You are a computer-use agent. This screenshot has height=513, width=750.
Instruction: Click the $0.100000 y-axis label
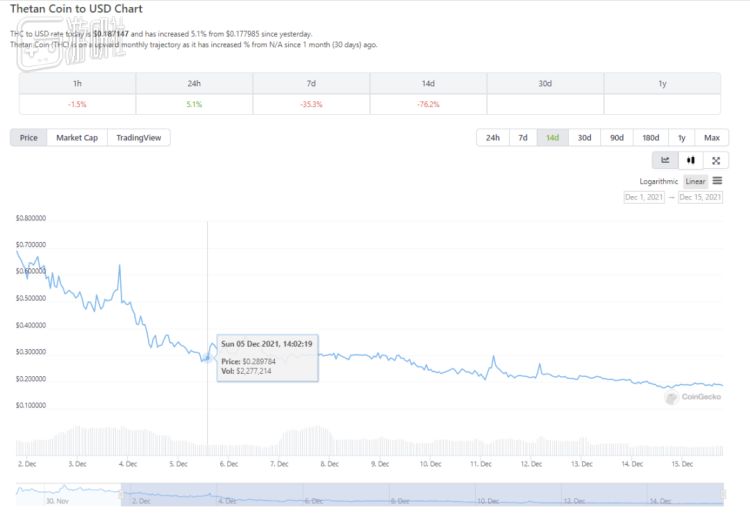(x=31, y=405)
